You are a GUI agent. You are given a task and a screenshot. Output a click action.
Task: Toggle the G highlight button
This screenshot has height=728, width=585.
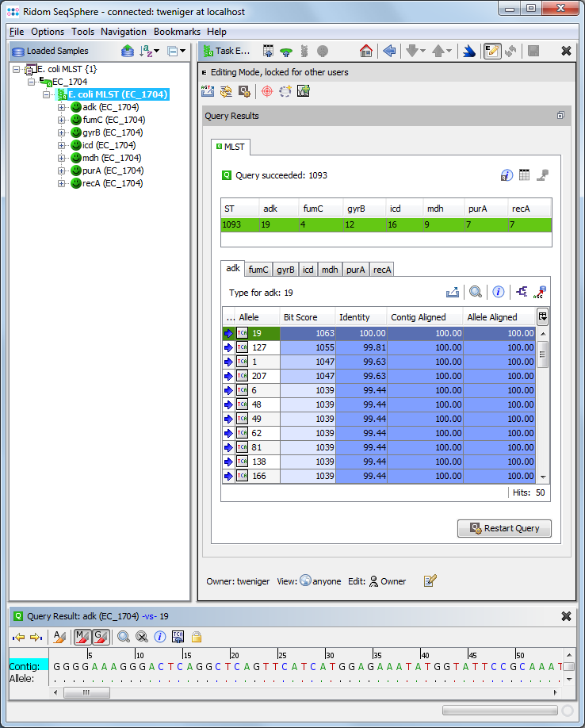pyautogui.click(x=100, y=636)
